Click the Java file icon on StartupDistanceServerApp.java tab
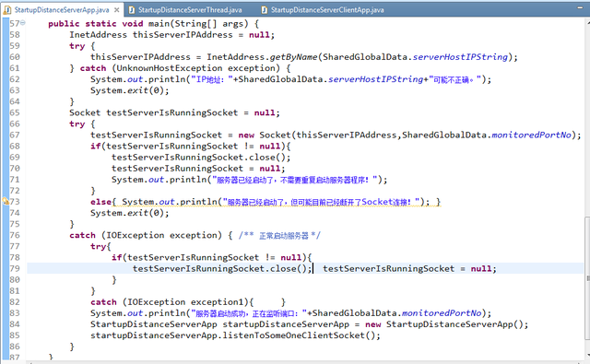The image size is (590, 364). point(7,10)
